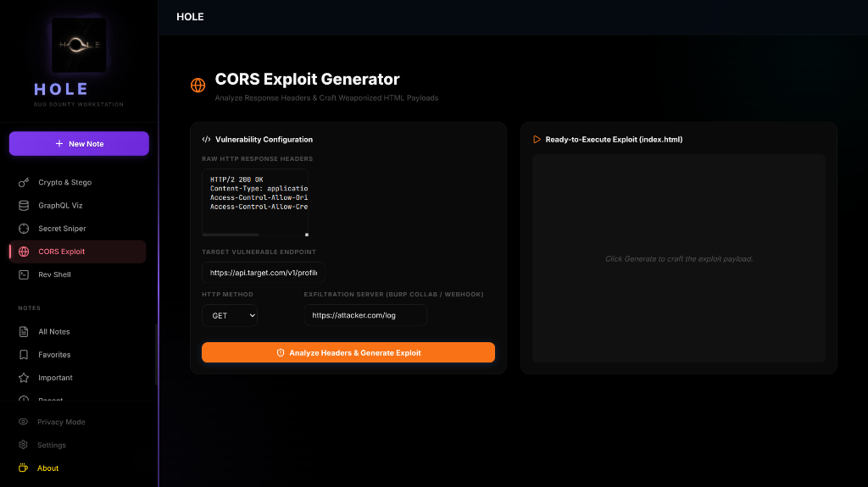This screenshot has width=868, height=487.
Task: Open the HTTP method GET dropdown
Action: tap(230, 315)
